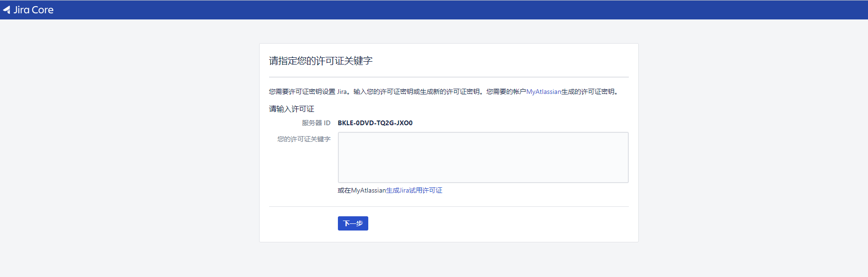Click the Jira Core product name text

tap(33, 9)
